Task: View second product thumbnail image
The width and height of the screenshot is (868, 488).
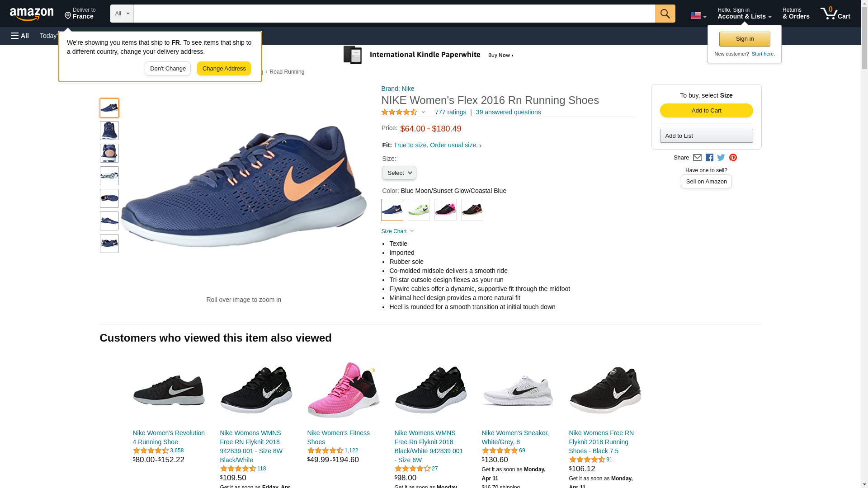Action: [x=109, y=131]
